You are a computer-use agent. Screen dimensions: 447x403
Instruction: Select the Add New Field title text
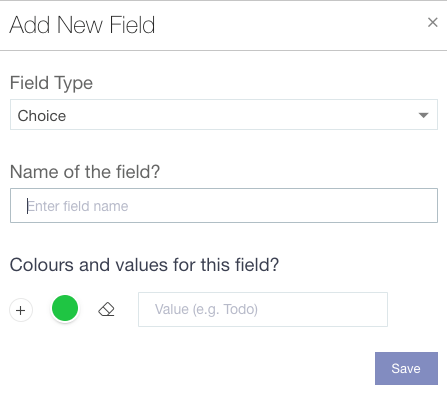(x=82, y=25)
